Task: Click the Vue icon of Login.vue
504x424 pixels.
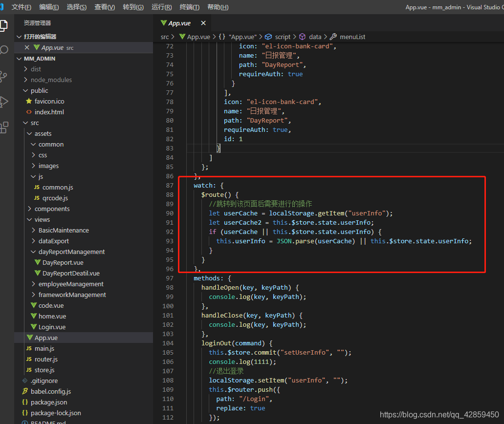Action: point(33,327)
